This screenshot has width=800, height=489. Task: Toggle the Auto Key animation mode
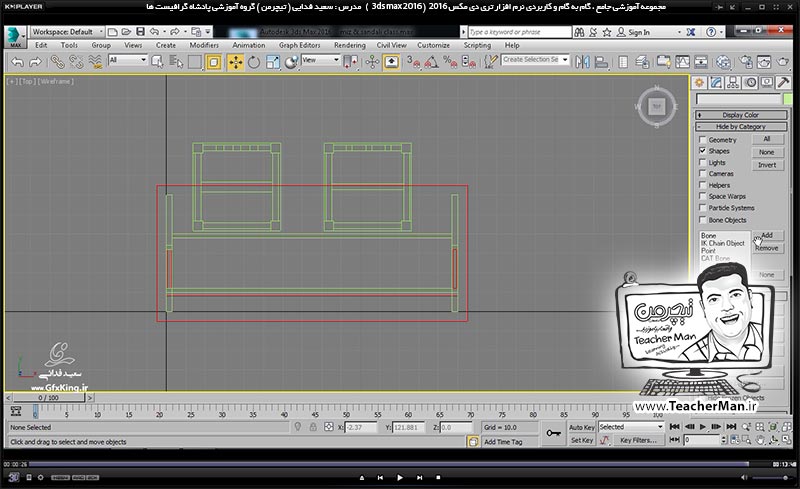pos(582,427)
